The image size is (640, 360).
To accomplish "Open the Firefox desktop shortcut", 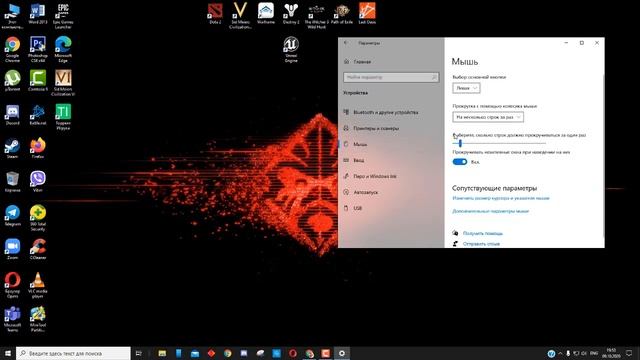I will (38, 149).
